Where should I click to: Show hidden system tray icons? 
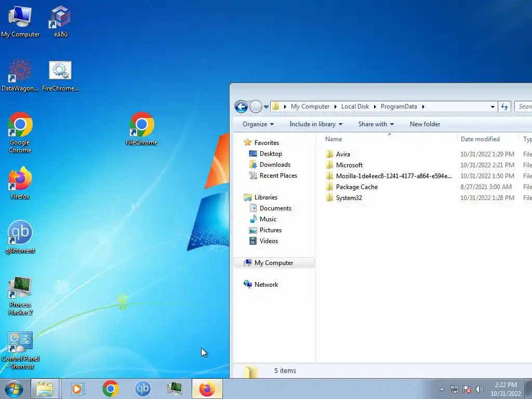click(442, 389)
